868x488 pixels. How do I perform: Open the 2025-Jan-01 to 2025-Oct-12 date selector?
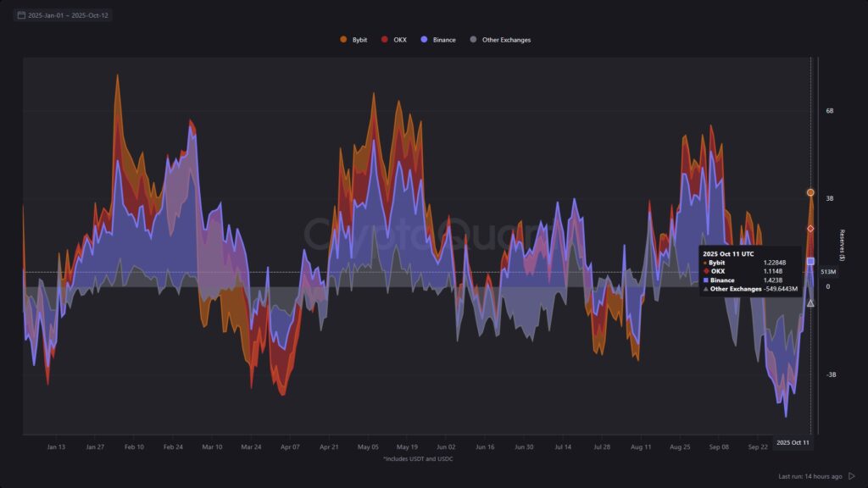pyautogui.click(x=66, y=14)
